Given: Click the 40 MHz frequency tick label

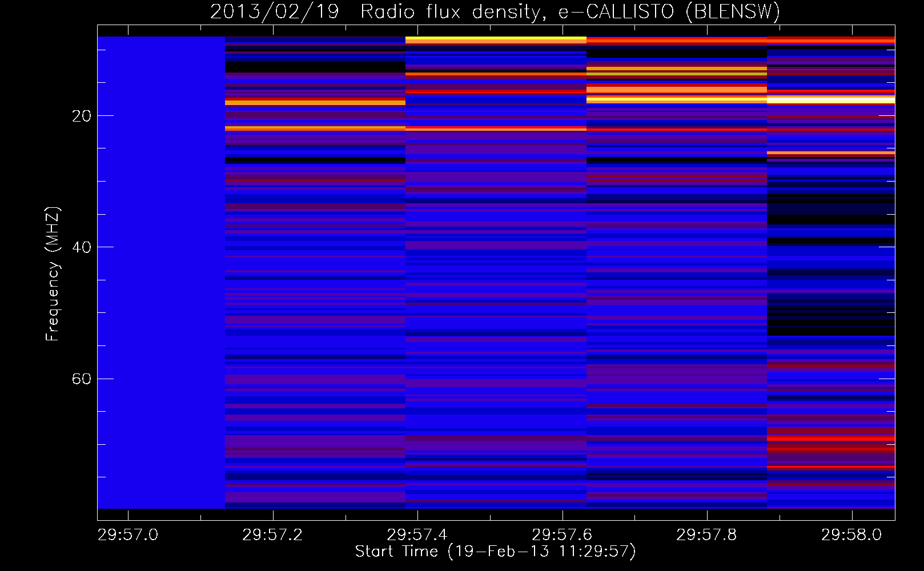Looking at the screenshot, I should tap(82, 247).
